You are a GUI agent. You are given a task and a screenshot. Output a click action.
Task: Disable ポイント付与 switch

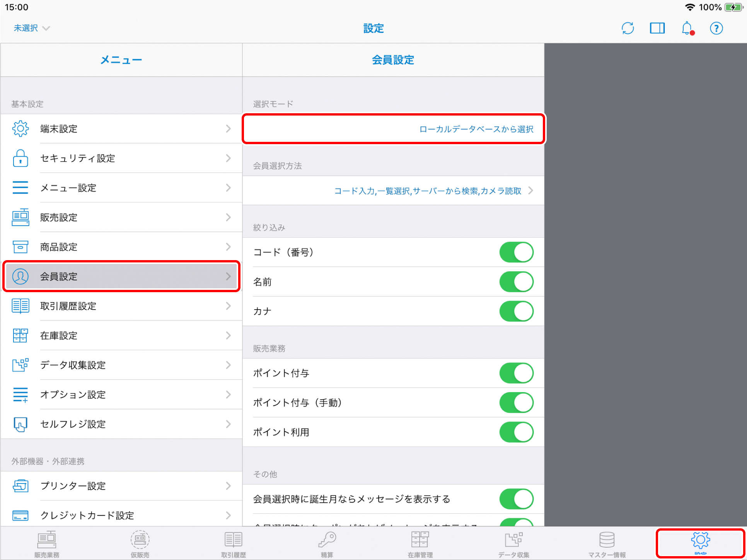[517, 373]
